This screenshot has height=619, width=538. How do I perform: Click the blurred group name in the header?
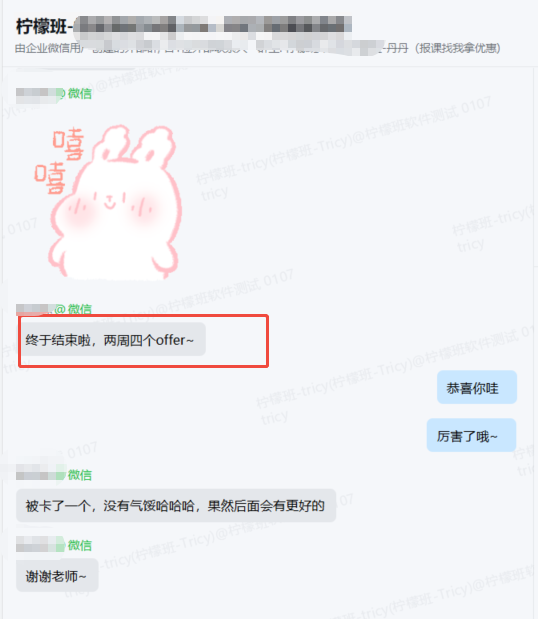(213, 25)
